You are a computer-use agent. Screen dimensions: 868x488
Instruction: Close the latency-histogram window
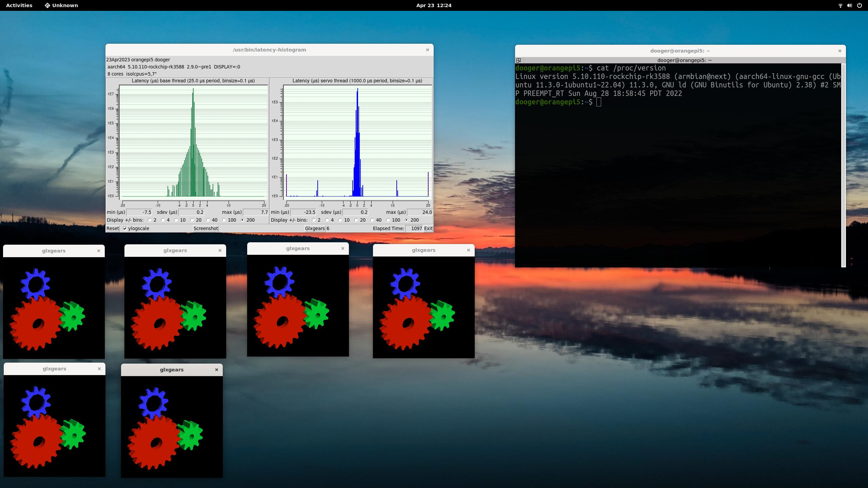427,50
